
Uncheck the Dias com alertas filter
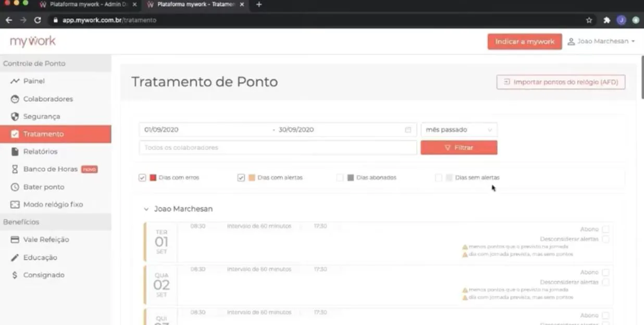(x=241, y=178)
